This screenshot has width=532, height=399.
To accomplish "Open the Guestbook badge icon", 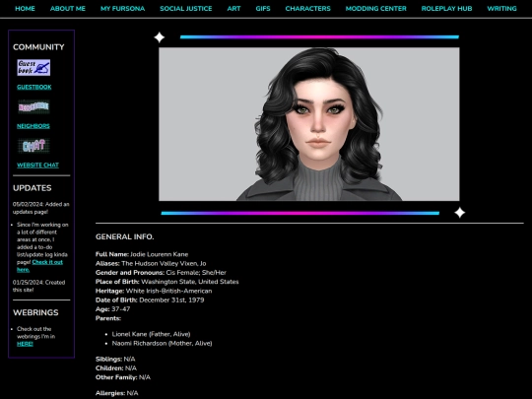I will [x=33, y=68].
